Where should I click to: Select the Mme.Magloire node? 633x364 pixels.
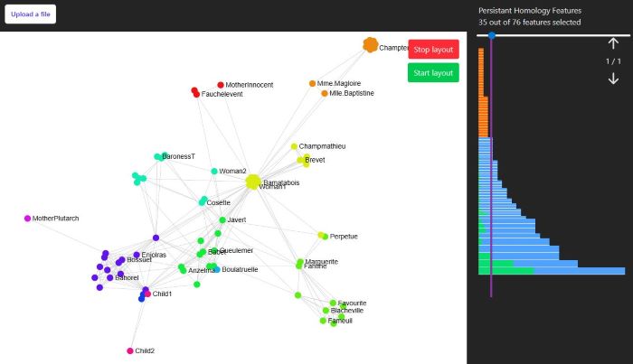312,83
